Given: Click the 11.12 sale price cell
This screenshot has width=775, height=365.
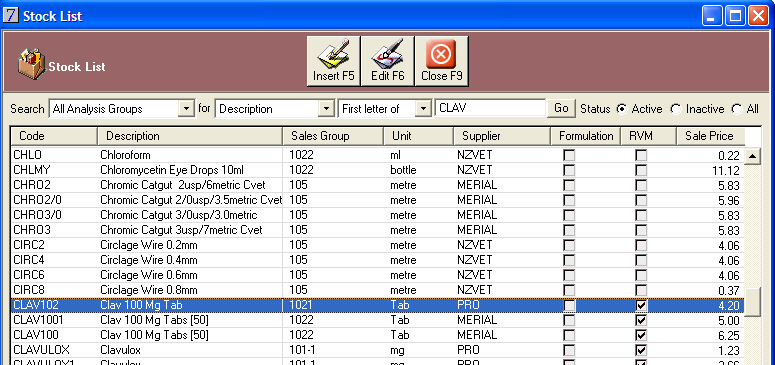Looking at the screenshot, I should (710, 171).
